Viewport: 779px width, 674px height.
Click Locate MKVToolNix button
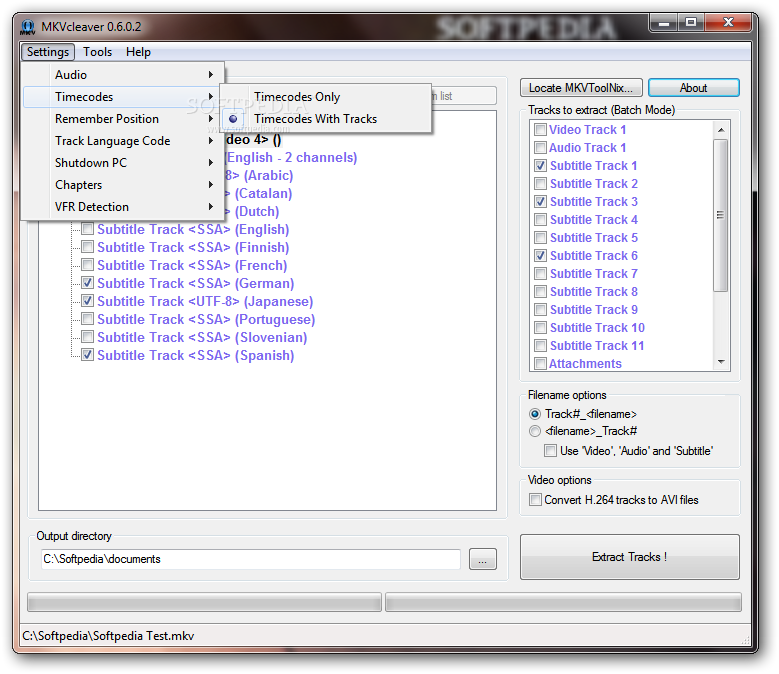[x=581, y=88]
